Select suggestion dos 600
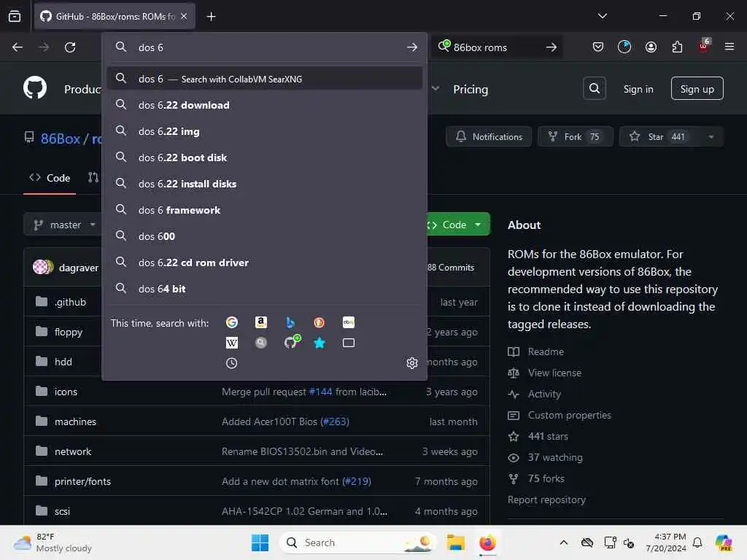The width and height of the screenshot is (747, 560). tap(264, 236)
